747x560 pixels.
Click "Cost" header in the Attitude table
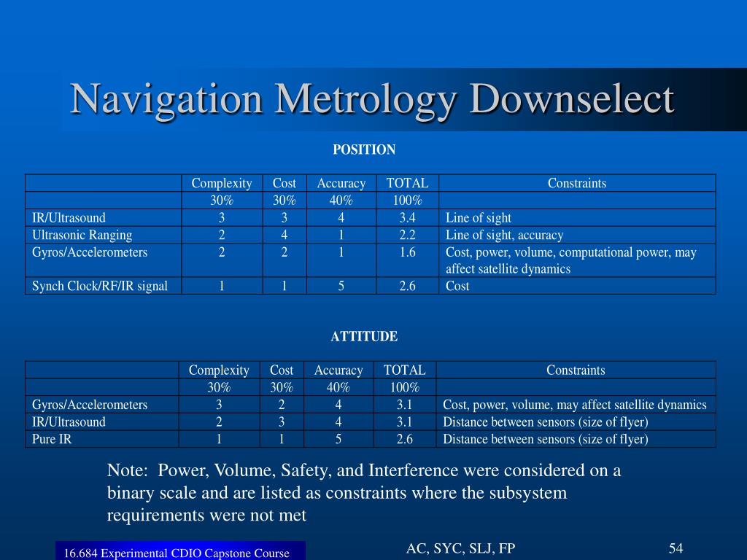pos(282,370)
